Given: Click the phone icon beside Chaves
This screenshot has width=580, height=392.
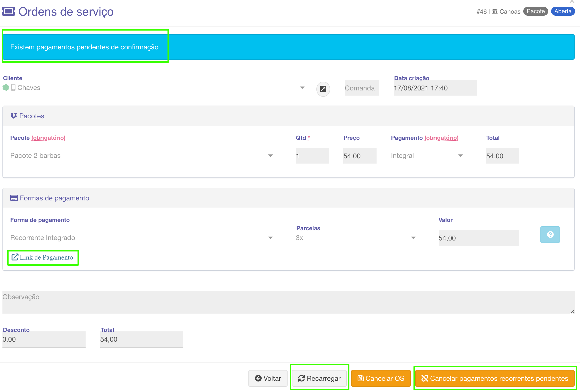Looking at the screenshot, I should pos(13,87).
